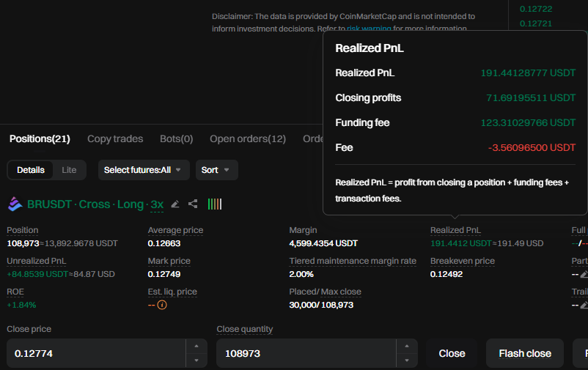Screen dimensions: 588x370
Task: Click the Flash close button
Action: (525, 353)
